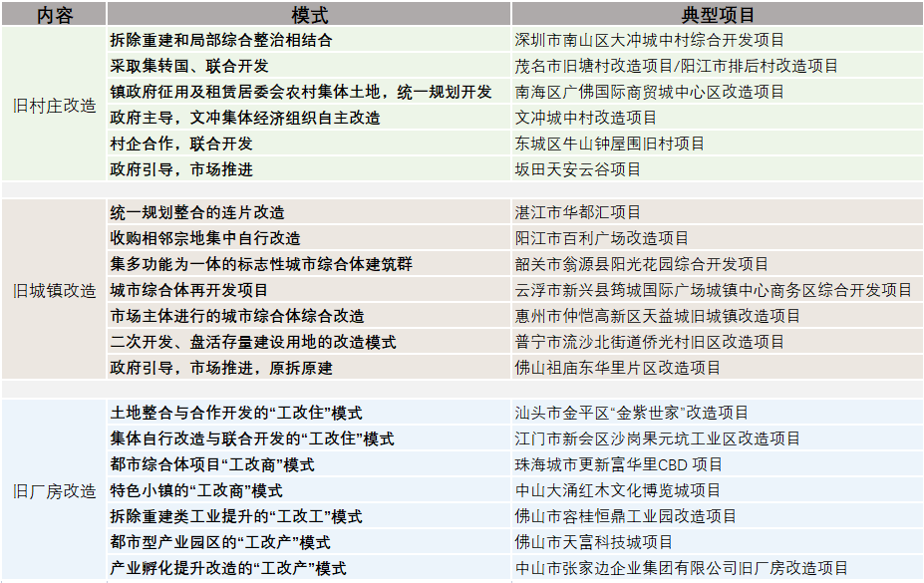Click 深圳市南山区大冲城中村综合开发项目 cell
This screenshot has height=583, width=924.
tap(649, 41)
